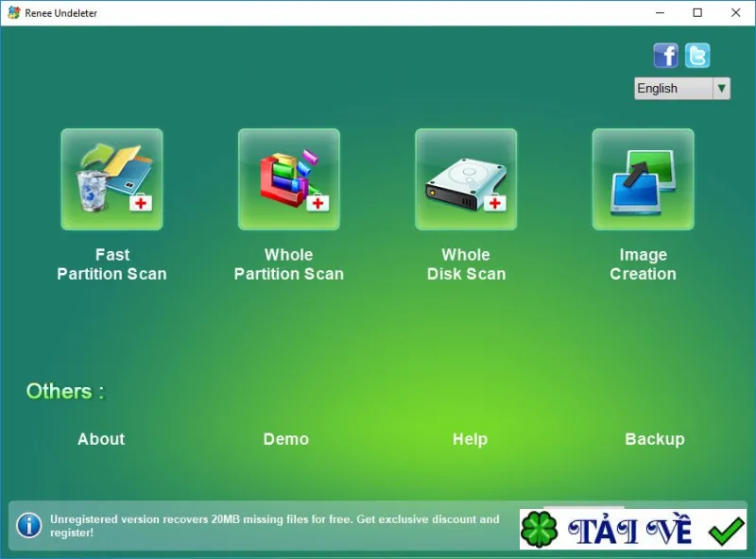The height and width of the screenshot is (559, 756).
Task: Click the Renee Undeleter title bar icon
Action: [x=14, y=12]
